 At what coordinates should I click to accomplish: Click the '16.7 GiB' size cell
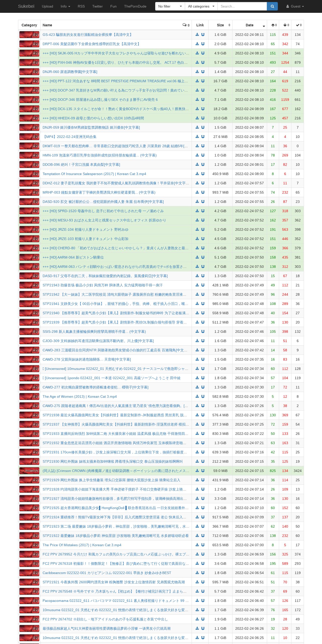pyautogui.click(x=220, y=81)
